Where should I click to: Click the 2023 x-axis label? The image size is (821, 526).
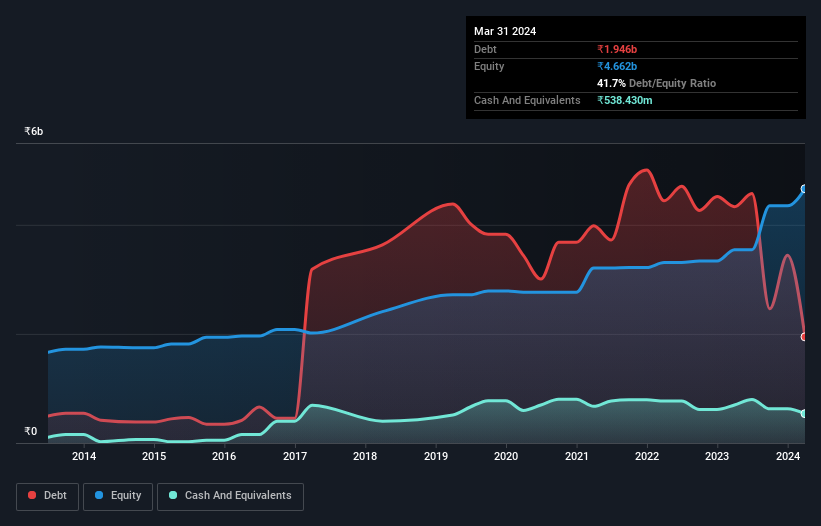(717, 456)
